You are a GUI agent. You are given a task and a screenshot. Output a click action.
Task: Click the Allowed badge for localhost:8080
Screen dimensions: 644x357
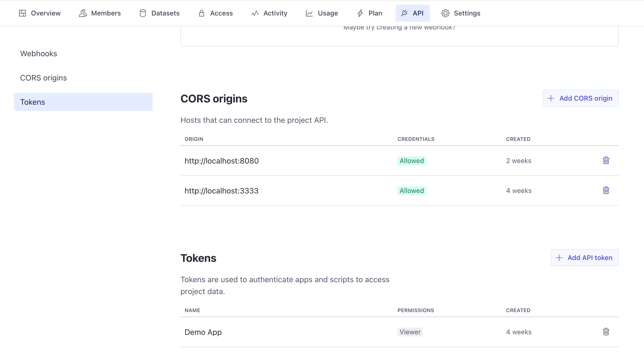pyautogui.click(x=411, y=161)
